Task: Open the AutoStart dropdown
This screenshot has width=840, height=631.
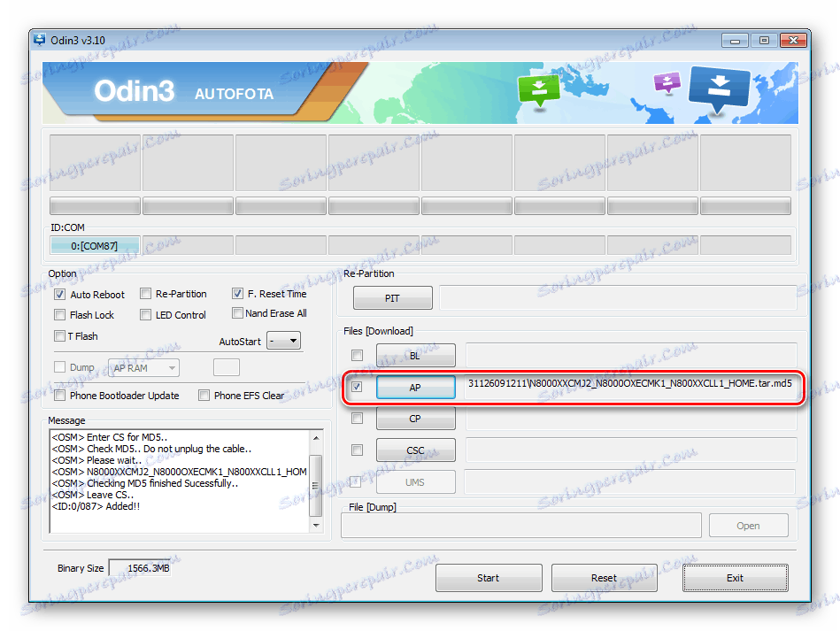Action: tap(284, 341)
